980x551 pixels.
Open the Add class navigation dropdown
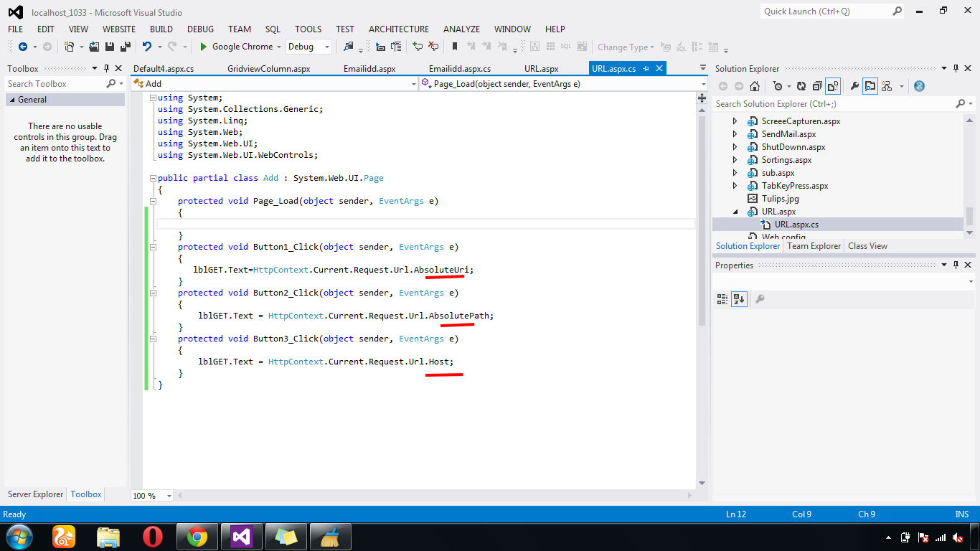[413, 84]
